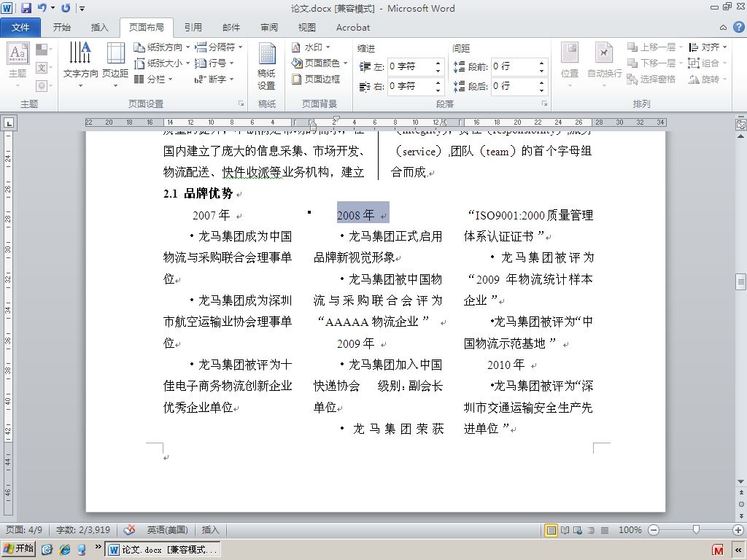747x560 pixels.
Task: Click the proofing errors status icon
Action: [129, 529]
